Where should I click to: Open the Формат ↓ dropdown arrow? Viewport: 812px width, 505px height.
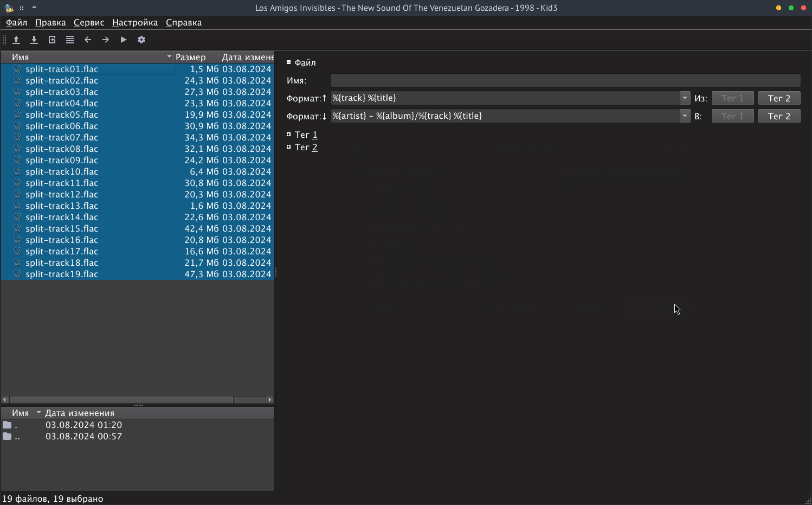click(685, 116)
